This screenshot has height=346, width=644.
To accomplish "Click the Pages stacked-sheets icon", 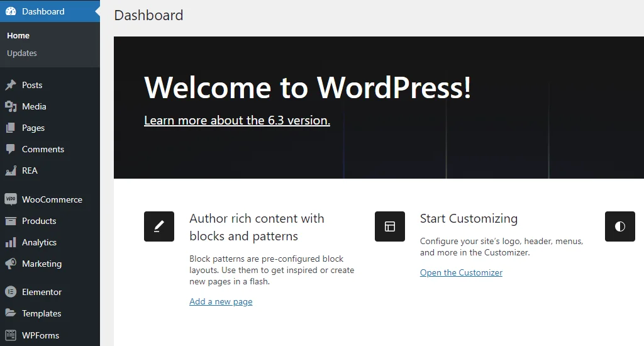I will click(x=11, y=128).
